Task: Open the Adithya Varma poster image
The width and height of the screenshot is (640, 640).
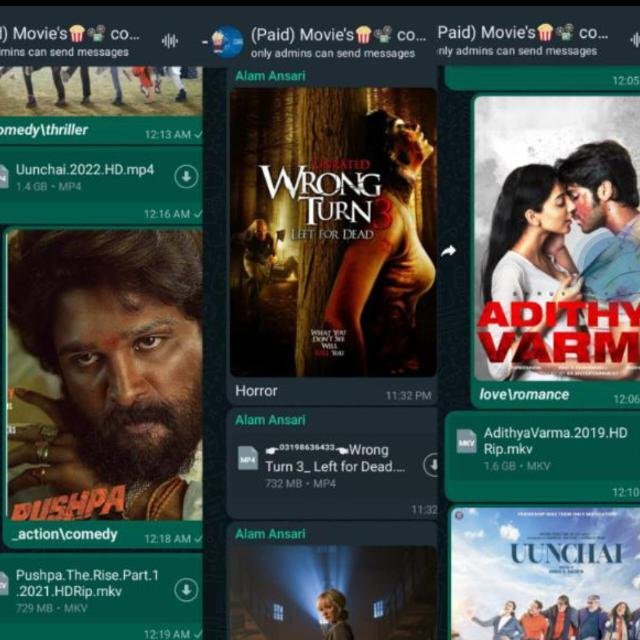Action: [x=557, y=238]
